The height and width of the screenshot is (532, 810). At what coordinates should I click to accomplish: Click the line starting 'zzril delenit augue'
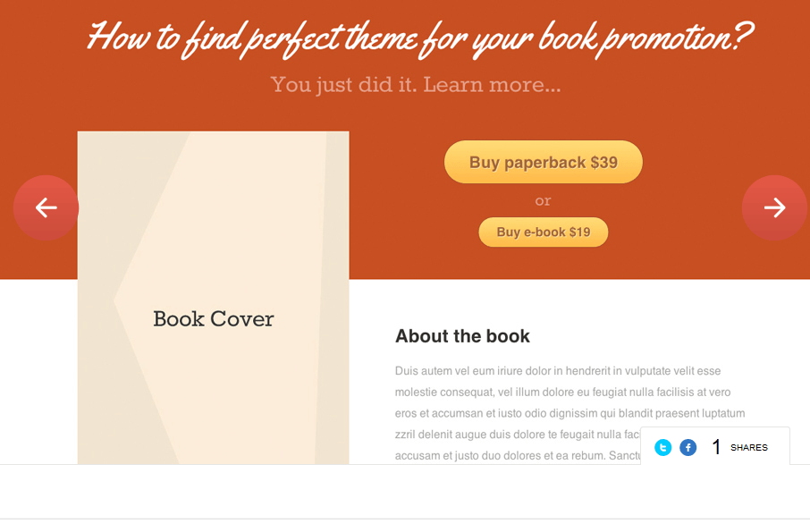click(x=518, y=435)
